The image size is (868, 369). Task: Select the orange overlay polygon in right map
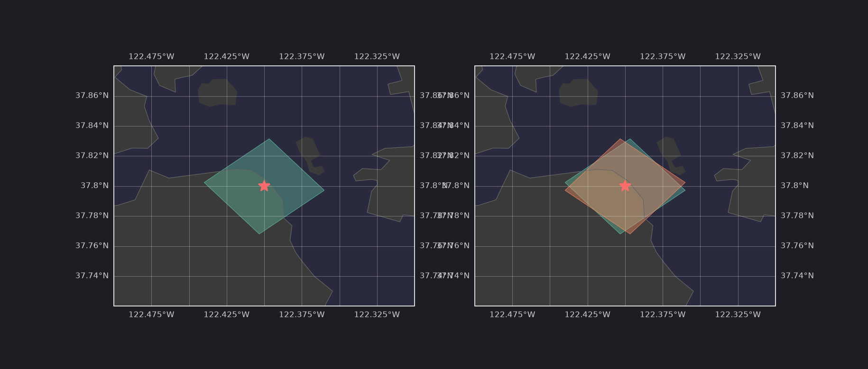point(625,186)
